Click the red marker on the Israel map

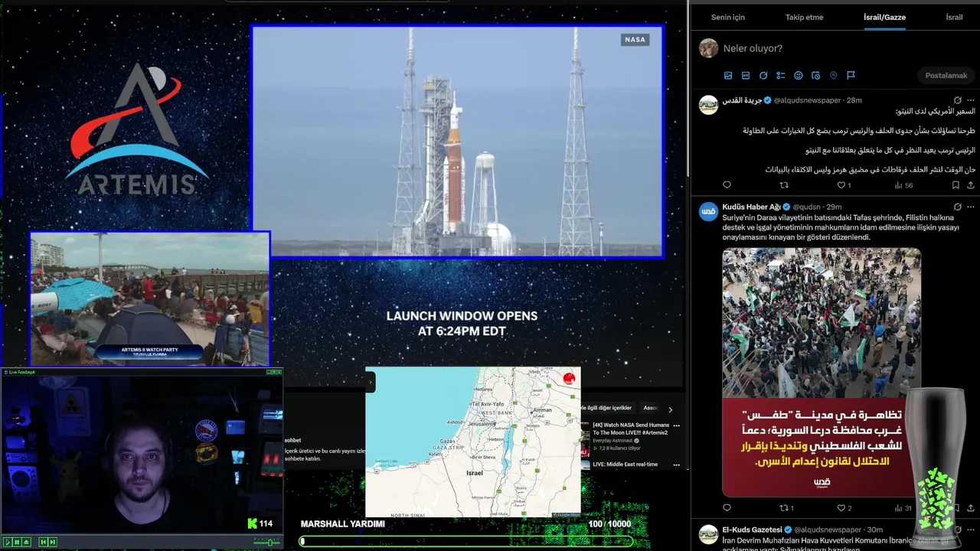pos(569,378)
